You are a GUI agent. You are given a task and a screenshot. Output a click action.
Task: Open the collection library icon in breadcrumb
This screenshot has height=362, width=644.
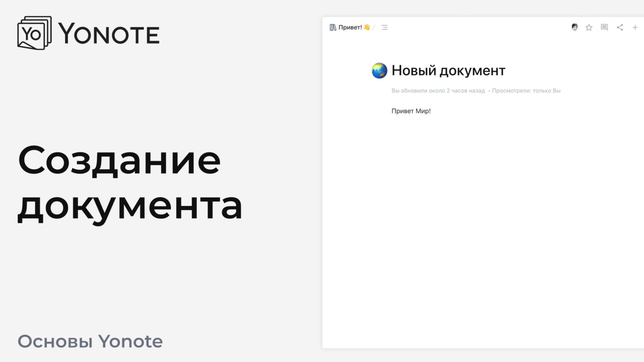coord(333,28)
